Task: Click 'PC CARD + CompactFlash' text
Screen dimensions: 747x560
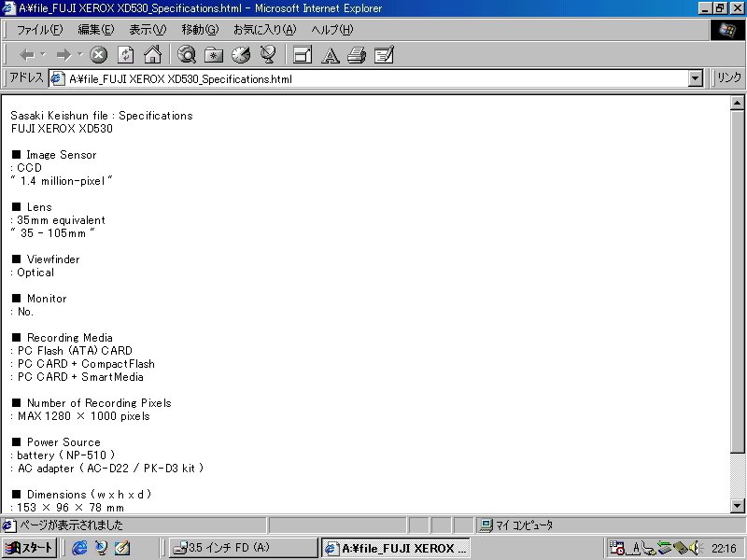Action: pos(86,364)
